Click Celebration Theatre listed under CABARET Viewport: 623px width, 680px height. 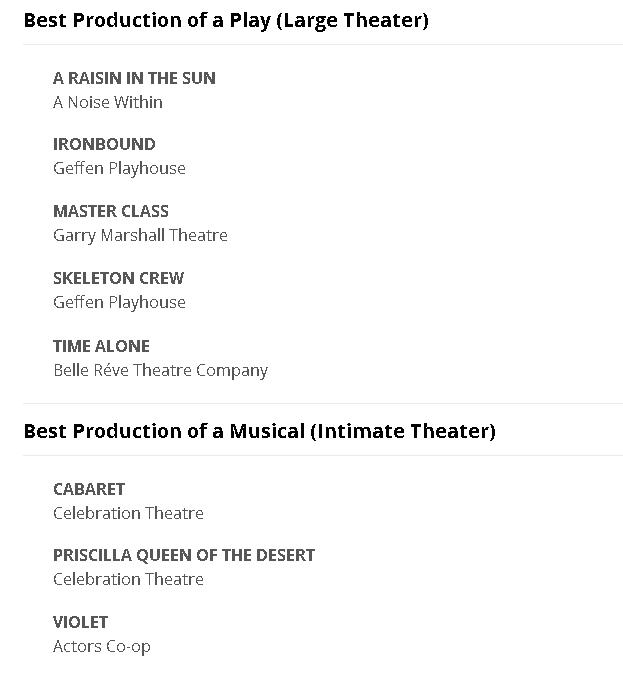click(x=128, y=513)
